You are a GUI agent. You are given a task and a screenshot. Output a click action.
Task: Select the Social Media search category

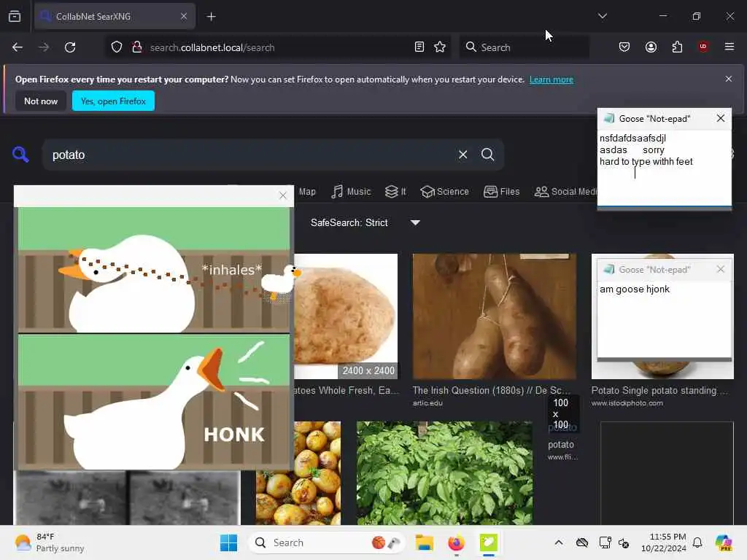(565, 192)
